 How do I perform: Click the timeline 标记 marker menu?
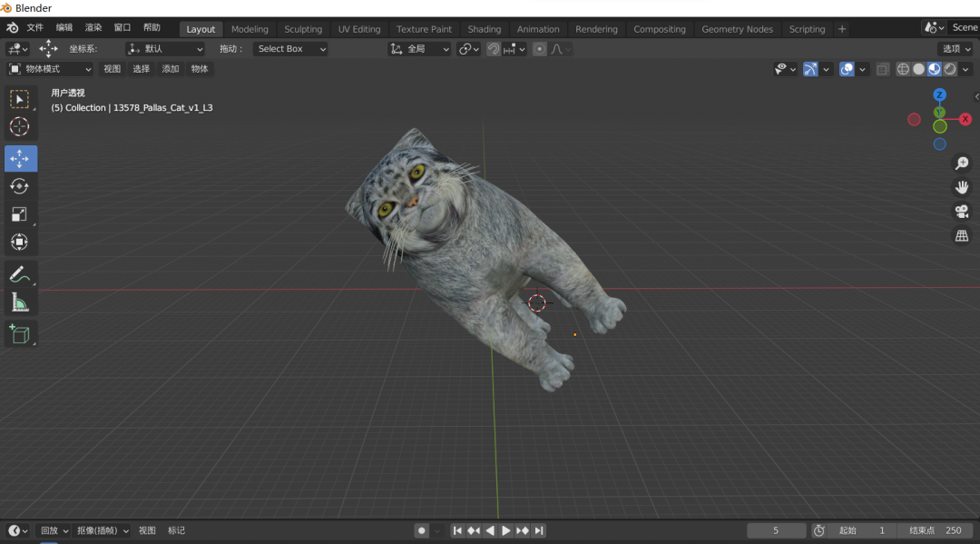point(176,531)
